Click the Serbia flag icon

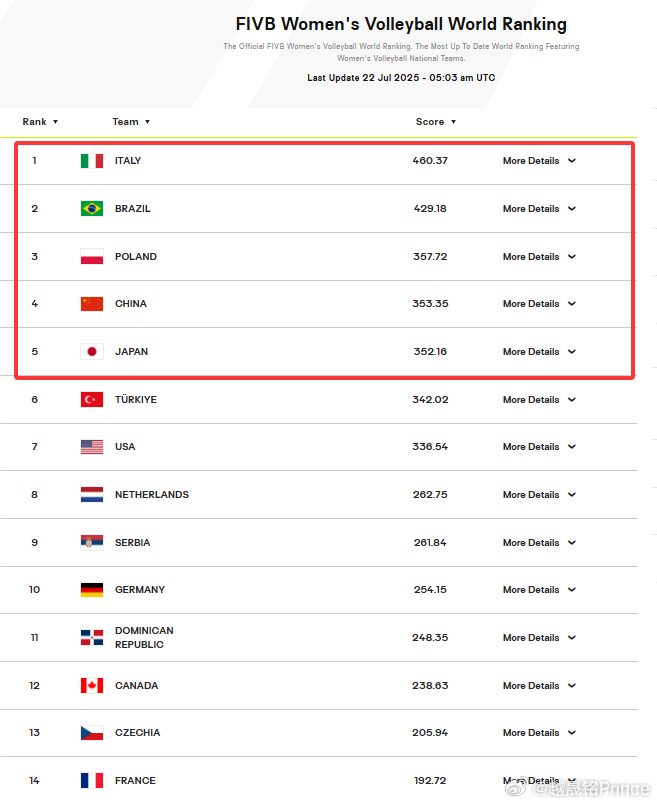[x=92, y=542]
